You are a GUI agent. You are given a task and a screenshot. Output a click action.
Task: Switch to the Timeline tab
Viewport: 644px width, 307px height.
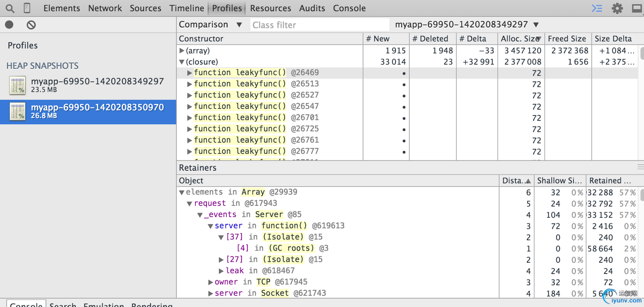(x=187, y=8)
